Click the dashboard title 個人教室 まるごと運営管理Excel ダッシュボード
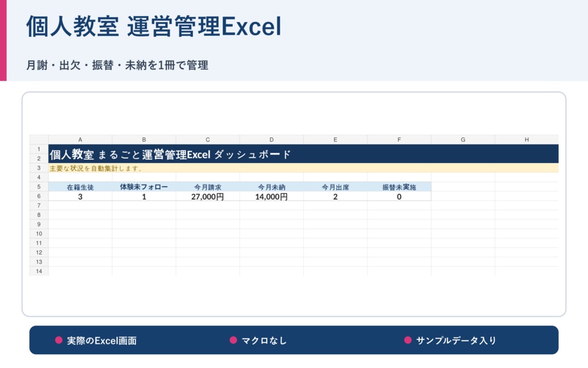 point(170,154)
